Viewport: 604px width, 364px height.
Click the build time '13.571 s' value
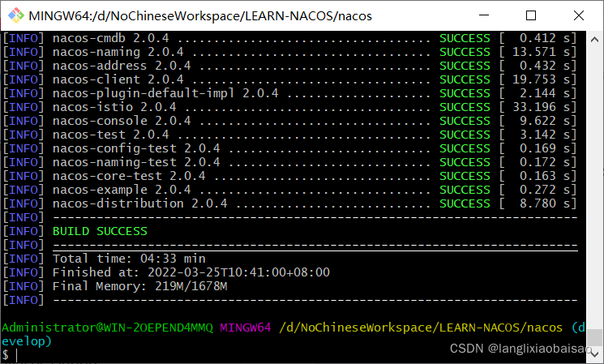pyautogui.click(x=542, y=52)
